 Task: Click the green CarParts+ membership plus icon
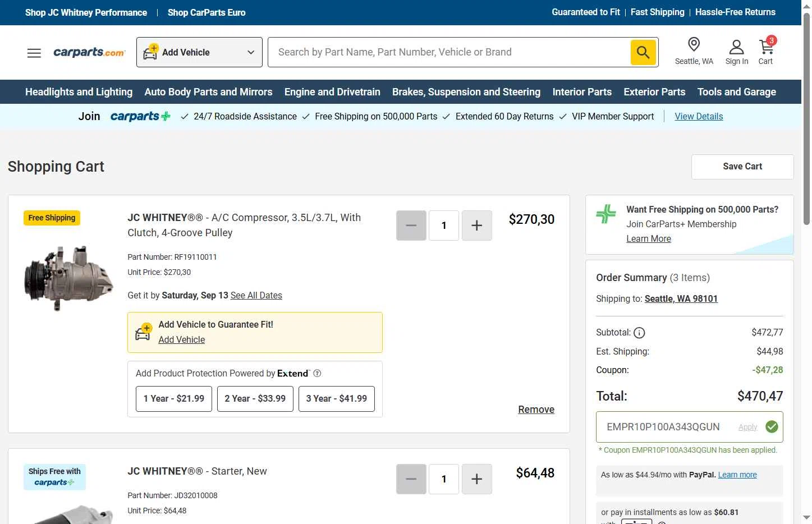(x=606, y=214)
